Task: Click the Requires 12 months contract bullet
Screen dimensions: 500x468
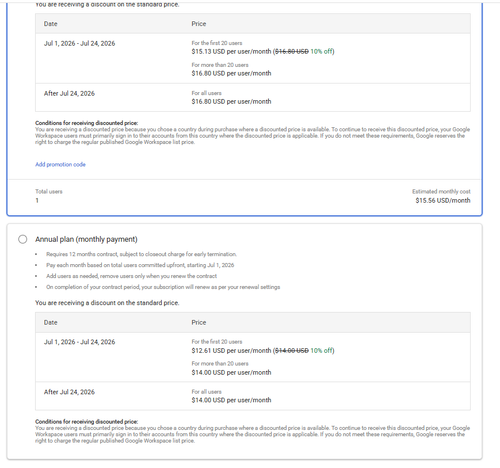Action: pos(141,254)
